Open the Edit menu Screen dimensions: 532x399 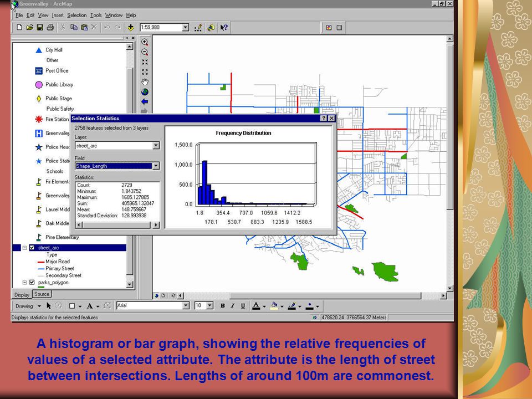(x=30, y=16)
